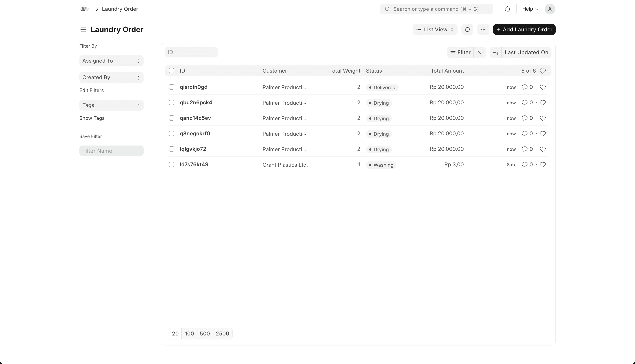Toggle the sidebar hamburger menu icon

click(x=83, y=29)
